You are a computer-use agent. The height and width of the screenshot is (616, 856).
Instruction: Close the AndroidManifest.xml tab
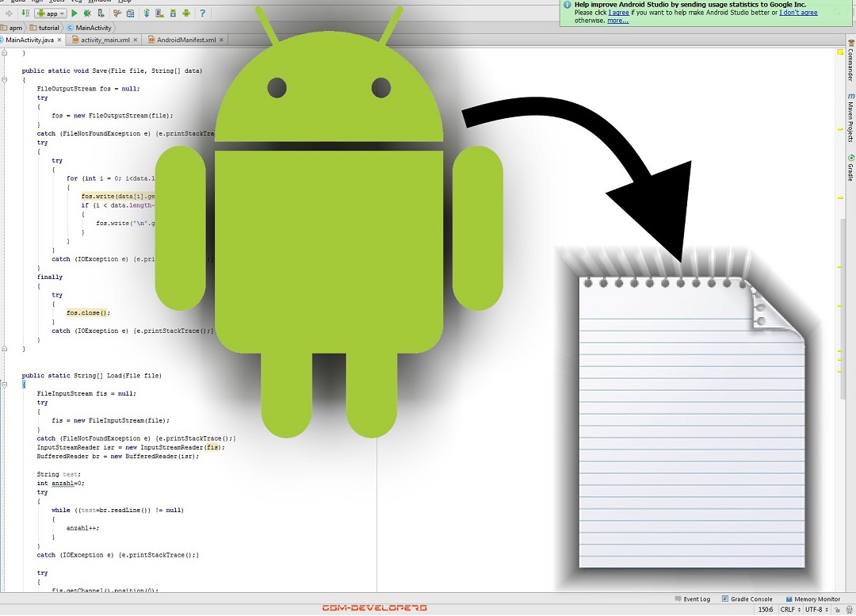[221, 40]
